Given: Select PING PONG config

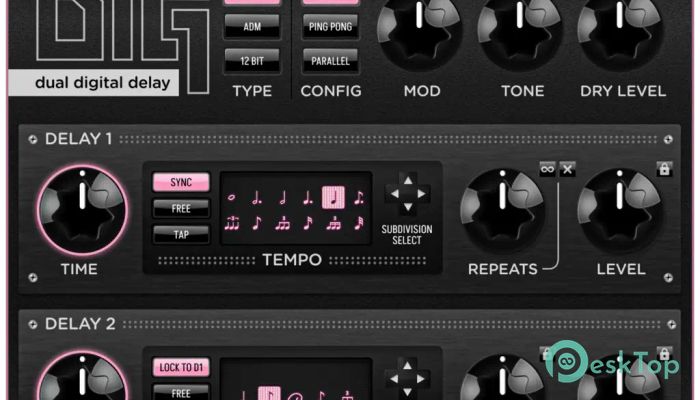Looking at the screenshot, I should pos(330,27).
